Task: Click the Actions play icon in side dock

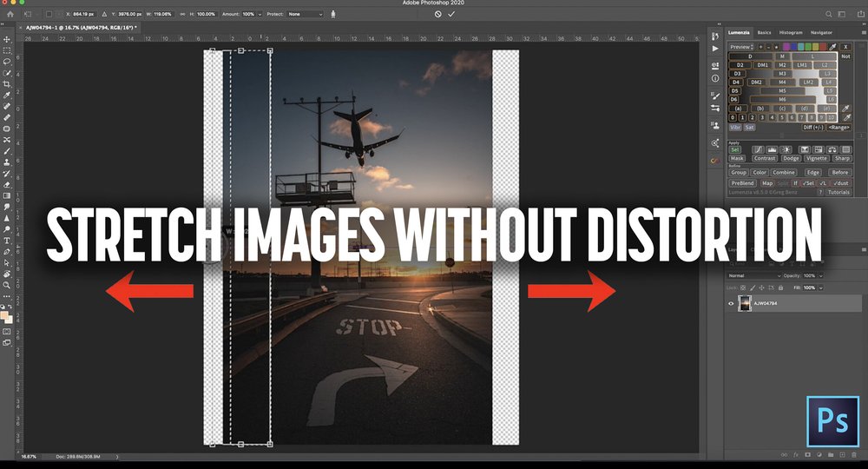Action: [715, 49]
